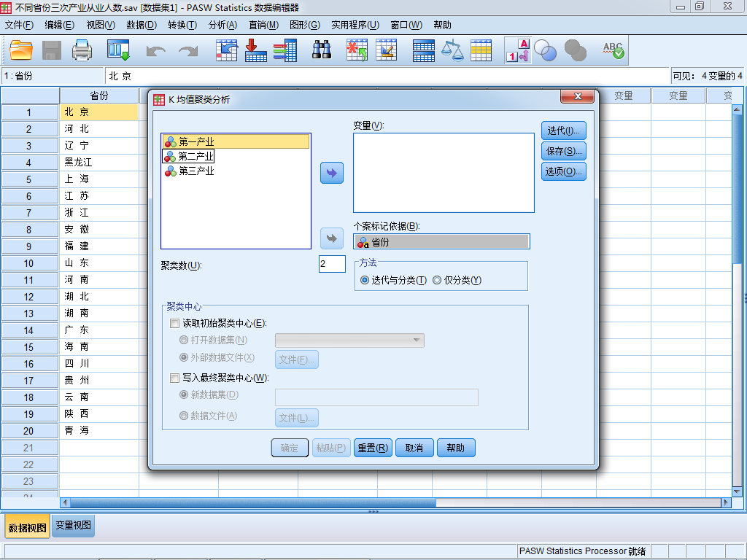Click the horizontal scrollbar left arrow
747x560 pixels.
pyautogui.click(x=65, y=502)
